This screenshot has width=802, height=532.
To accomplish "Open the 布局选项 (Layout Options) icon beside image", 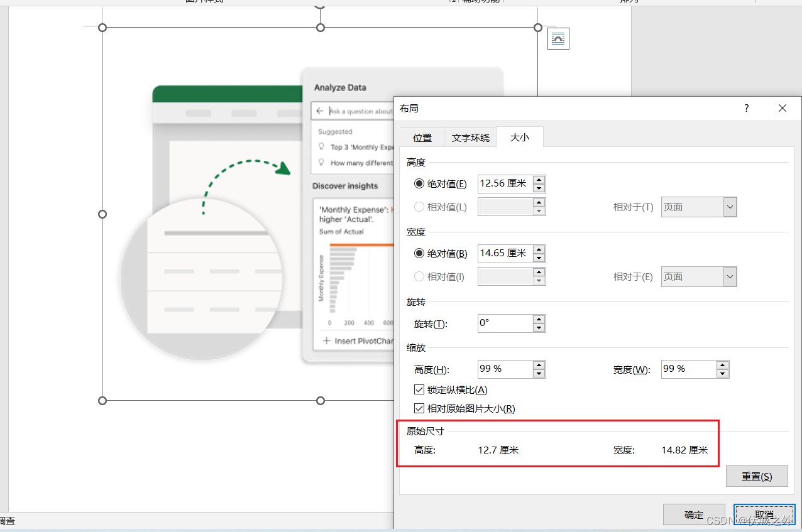I will pyautogui.click(x=558, y=38).
